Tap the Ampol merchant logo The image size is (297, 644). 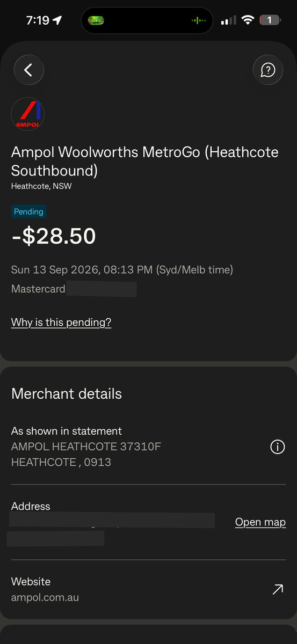coord(27,114)
